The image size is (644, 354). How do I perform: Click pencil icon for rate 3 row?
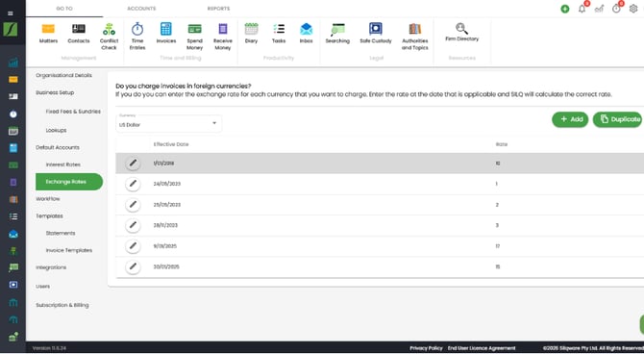pos(133,225)
